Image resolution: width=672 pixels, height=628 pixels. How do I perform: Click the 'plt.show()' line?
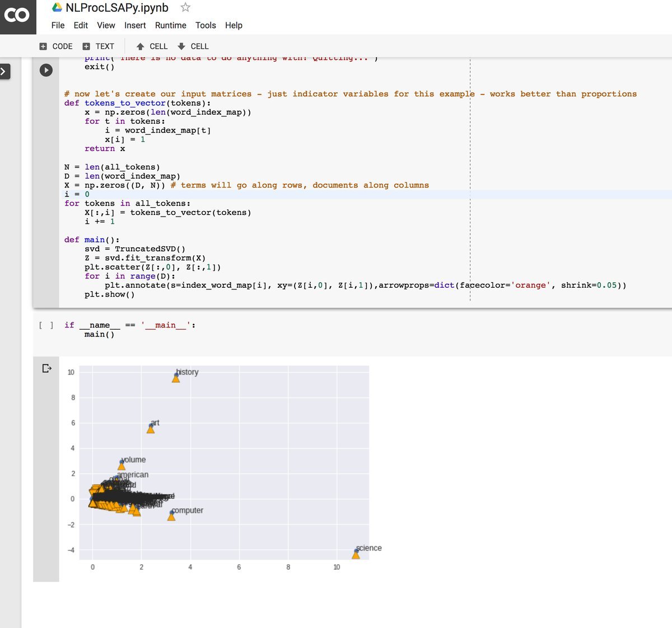[110, 294]
